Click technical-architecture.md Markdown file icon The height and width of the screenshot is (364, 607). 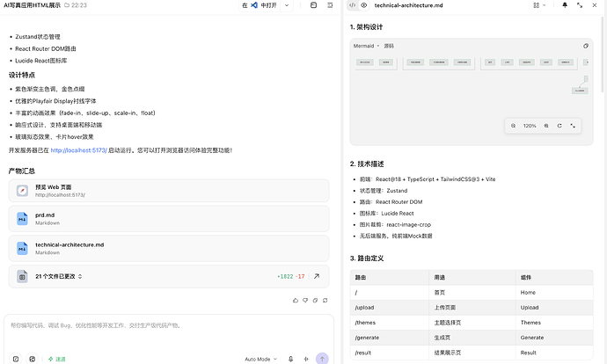(x=23, y=248)
